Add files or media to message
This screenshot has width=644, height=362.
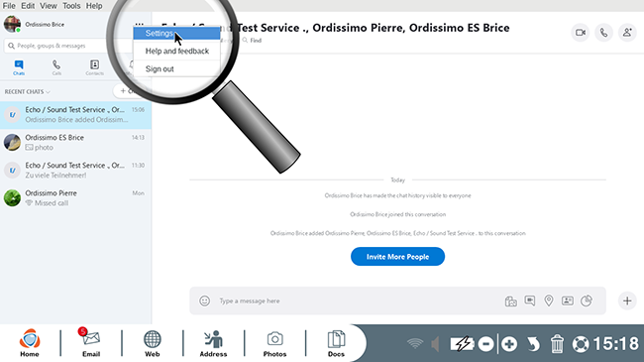coord(510,302)
